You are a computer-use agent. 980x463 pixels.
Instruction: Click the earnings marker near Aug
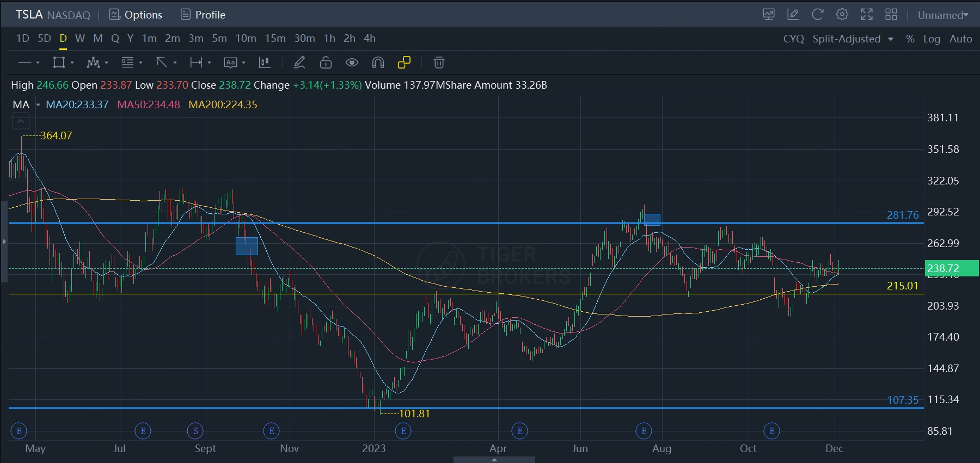pos(644,431)
